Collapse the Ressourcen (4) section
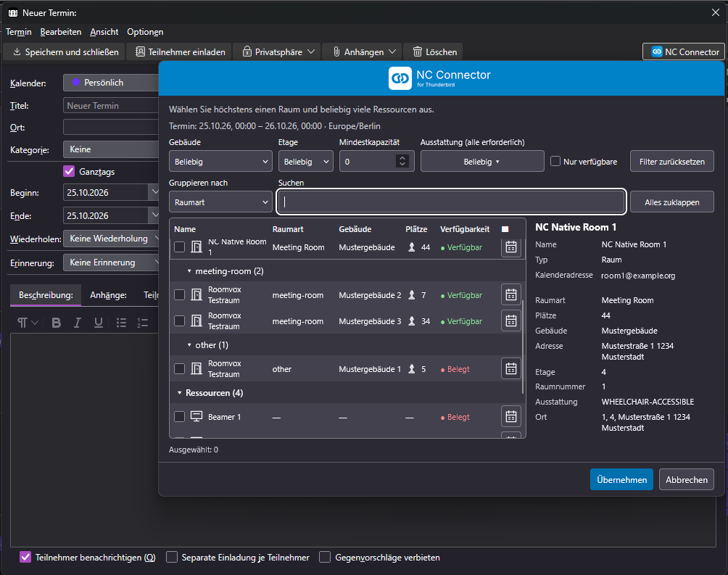 pos(180,393)
